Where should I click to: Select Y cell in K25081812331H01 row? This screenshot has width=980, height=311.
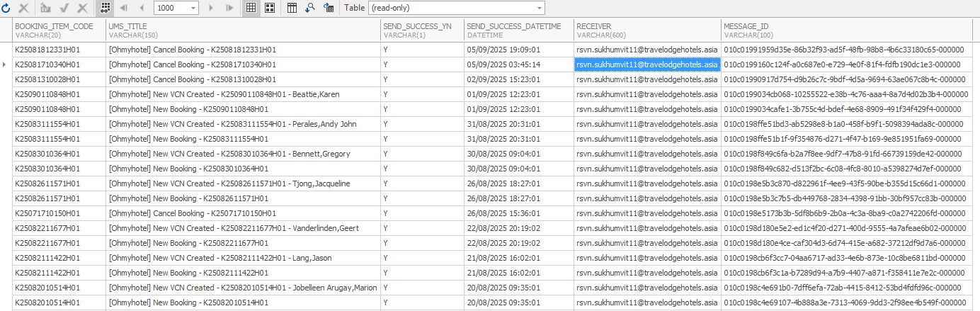point(423,50)
